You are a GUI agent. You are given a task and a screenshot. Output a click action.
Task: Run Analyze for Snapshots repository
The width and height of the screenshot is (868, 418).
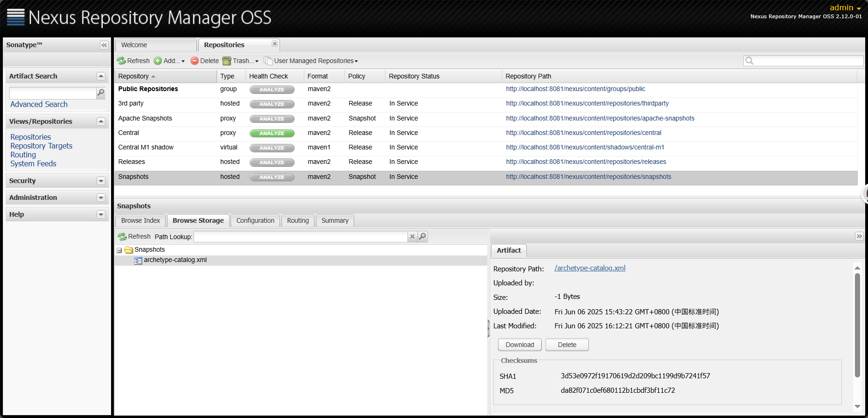272,177
